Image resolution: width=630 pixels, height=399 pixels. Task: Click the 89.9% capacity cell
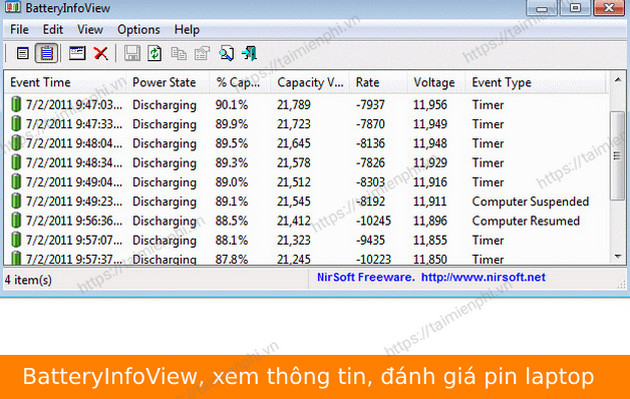click(x=231, y=124)
